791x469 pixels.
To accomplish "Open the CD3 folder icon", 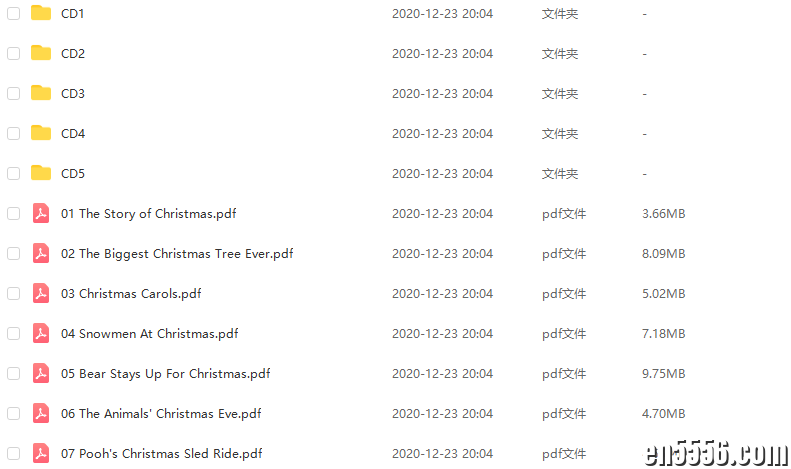I will click(41, 93).
